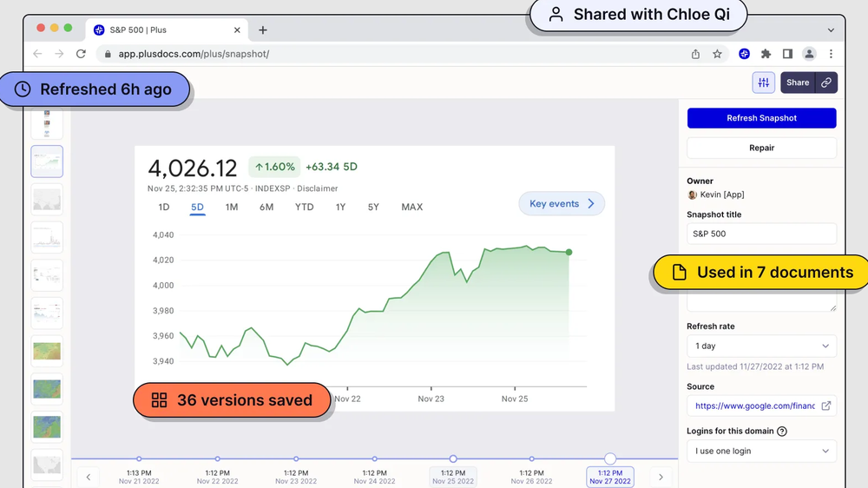Image resolution: width=868 pixels, height=488 pixels.
Task: Click the green endpoint dot on chart
Action: pos(569,252)
